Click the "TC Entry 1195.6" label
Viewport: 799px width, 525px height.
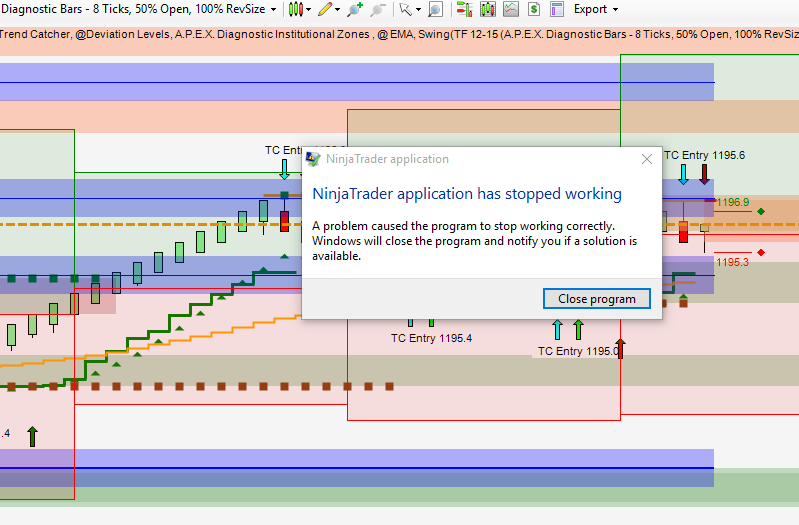[704, 155]
